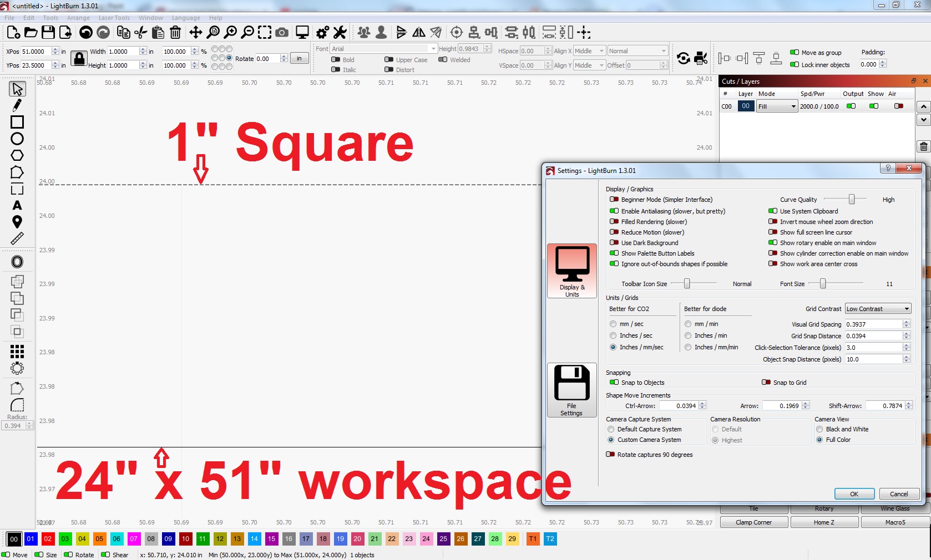Open Align Y Middle dropdown
Screen dimensions: 931x560
(589, 65)
